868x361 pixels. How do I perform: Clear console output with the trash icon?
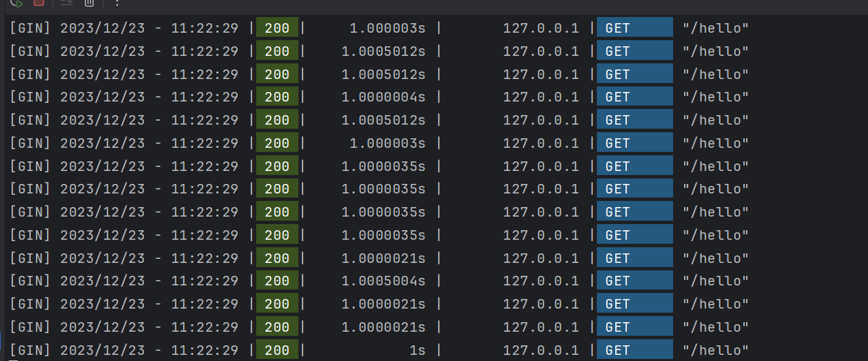[89, 3]
